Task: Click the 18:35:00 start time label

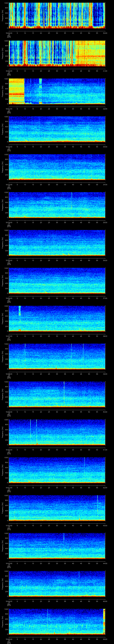Action: click(x=9, y=260)
